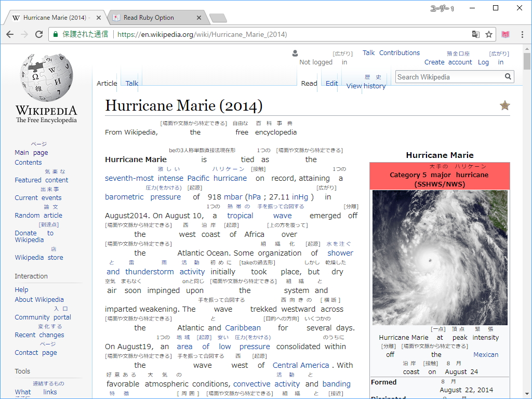Viewport: 532px width, 399px height.
Task: Click the Category 5 major hurricane banner
Action: tap(440, 176)
